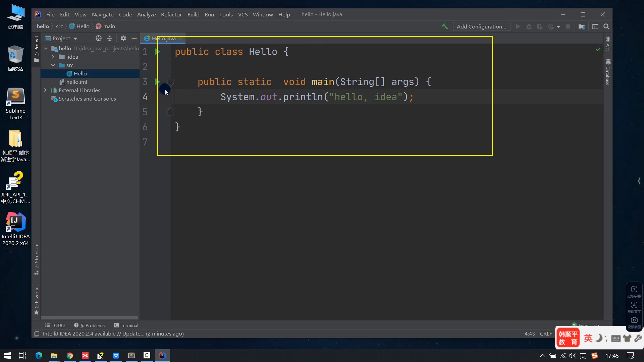Collapse the src folder in project tree
644x362 pixels.
coord(53,65)
